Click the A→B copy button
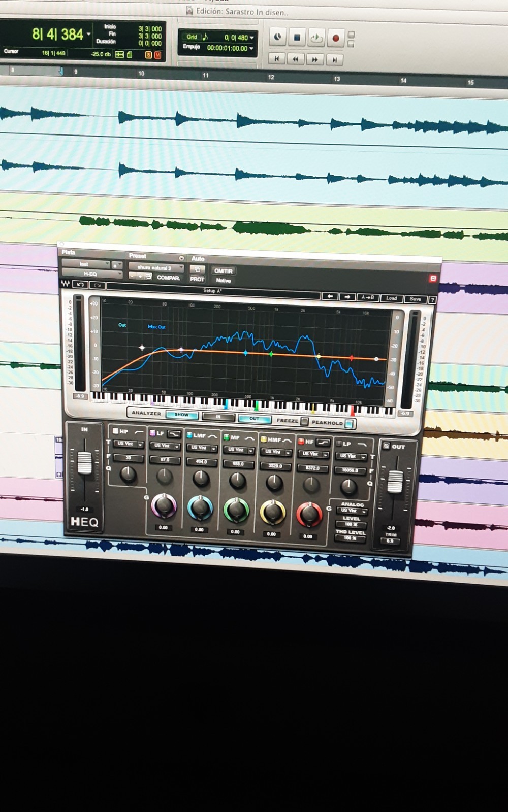This screenshot has width=508, height=812. (368, 298)
